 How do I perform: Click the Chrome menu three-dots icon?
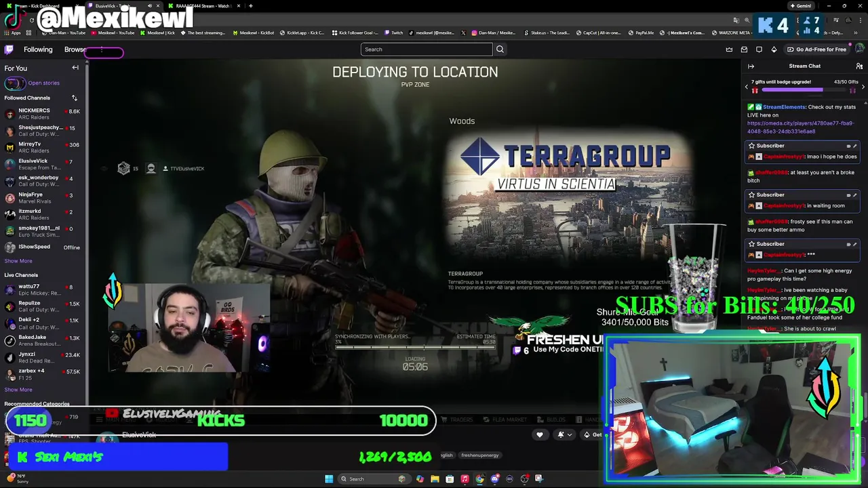pyautogui.click(x=860, y=20)
